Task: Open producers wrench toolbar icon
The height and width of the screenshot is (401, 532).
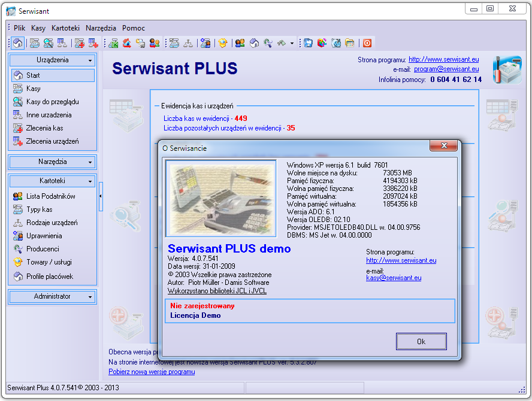Action: pos(268,43)
